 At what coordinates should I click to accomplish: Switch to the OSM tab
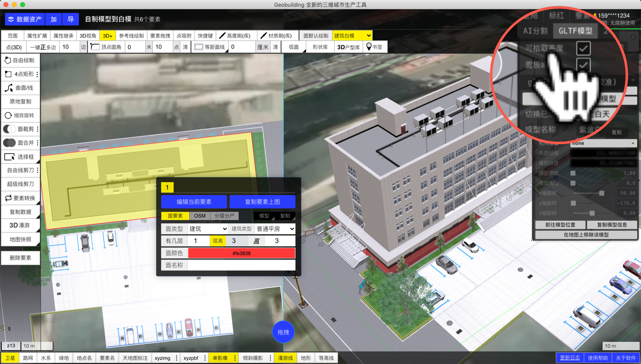[200, 216]
